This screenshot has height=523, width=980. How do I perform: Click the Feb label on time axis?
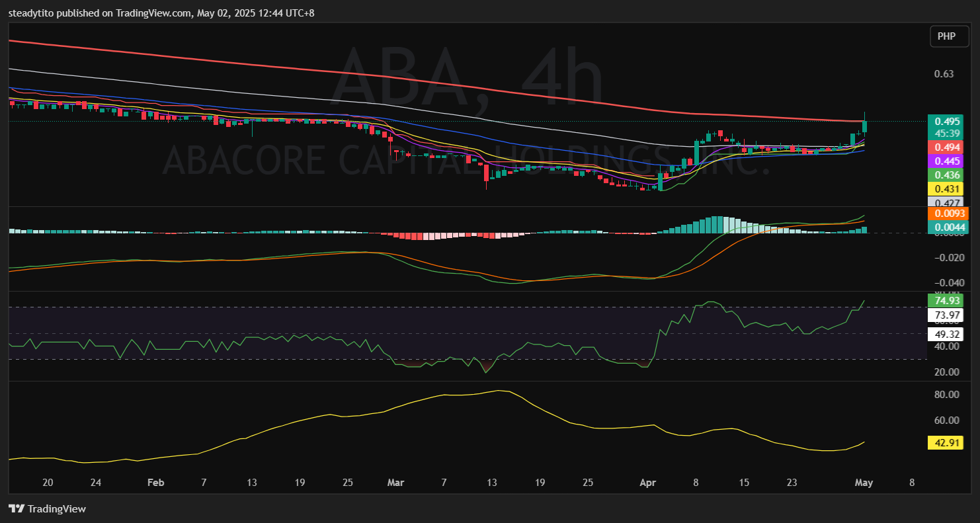coord(155,483)
